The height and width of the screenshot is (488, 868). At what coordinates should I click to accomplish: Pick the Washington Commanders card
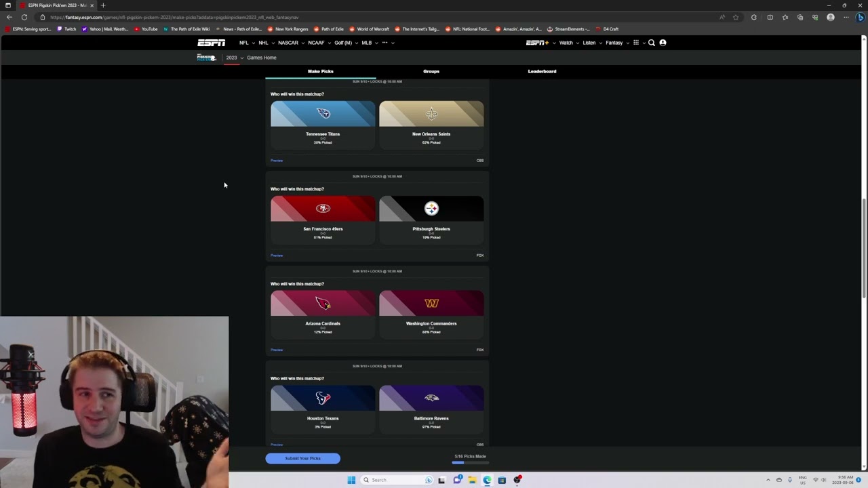pos(431,314)
